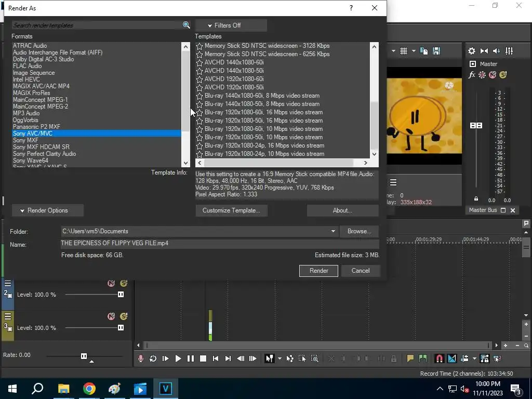532x399 pixels.
Task: Click the Render button
Action: [x=318, y=271]
